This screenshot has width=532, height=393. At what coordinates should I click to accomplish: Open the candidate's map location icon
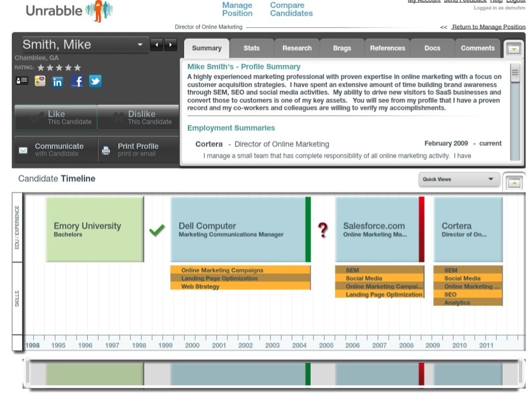(x=40, y=81)
